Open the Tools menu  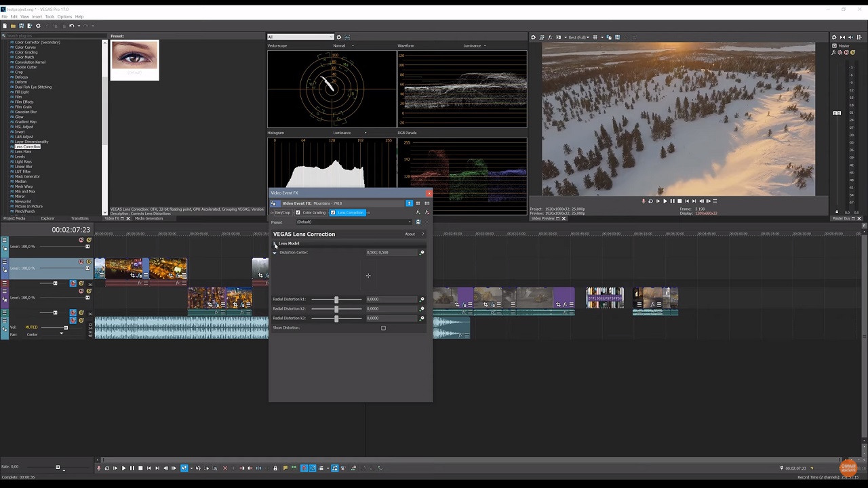(x=50, y=16)
